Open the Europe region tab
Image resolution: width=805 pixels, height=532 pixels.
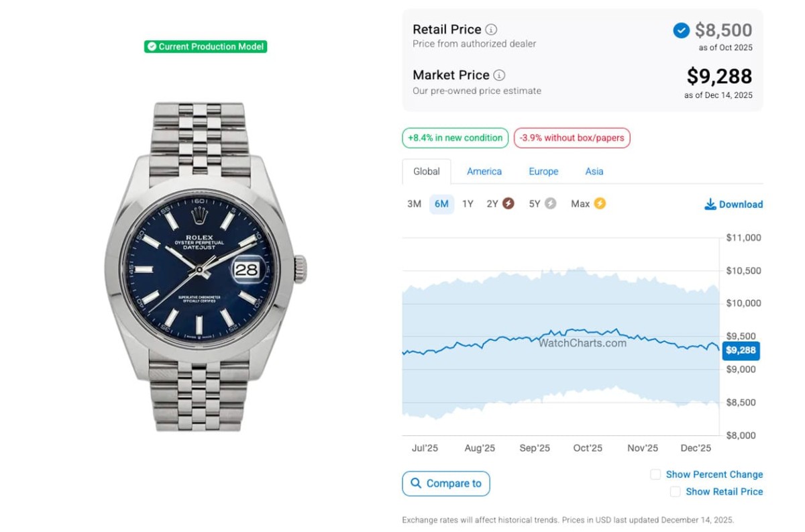click(543, 171)
